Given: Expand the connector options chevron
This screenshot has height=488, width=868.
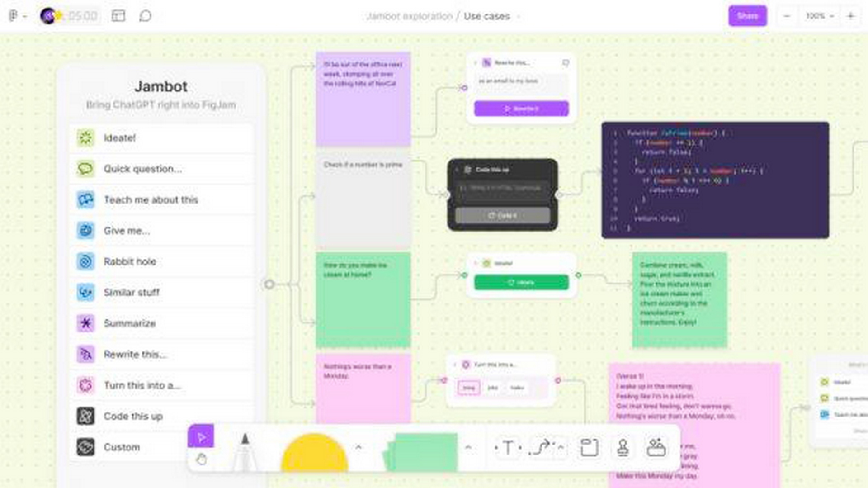Looking at the screenshot, I should tap(561, 447).
